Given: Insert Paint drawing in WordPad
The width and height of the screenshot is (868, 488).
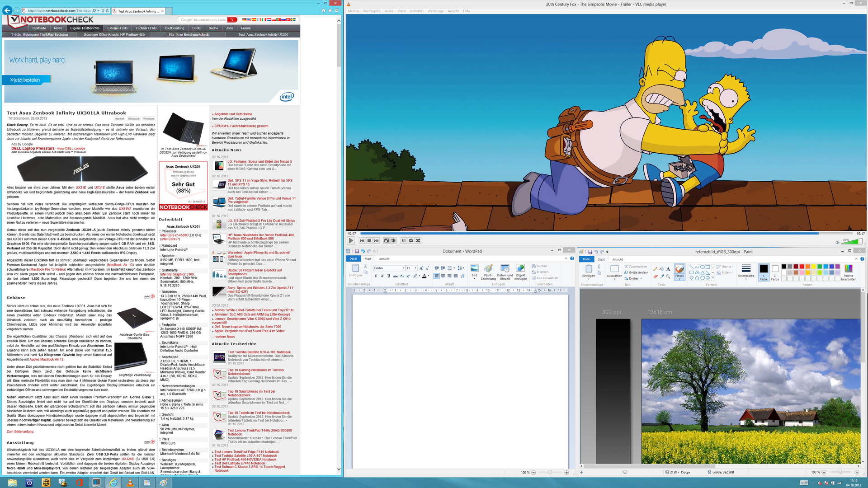Looking at the screenshot, I should [x=488, y=272].
